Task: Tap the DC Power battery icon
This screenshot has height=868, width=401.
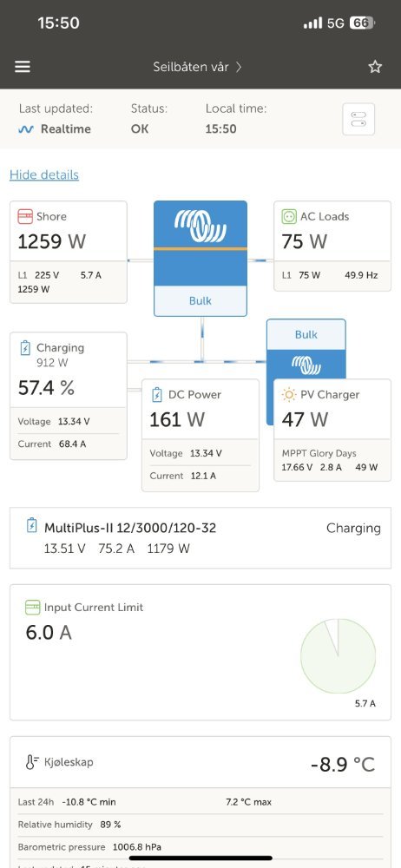Action: 157,395
